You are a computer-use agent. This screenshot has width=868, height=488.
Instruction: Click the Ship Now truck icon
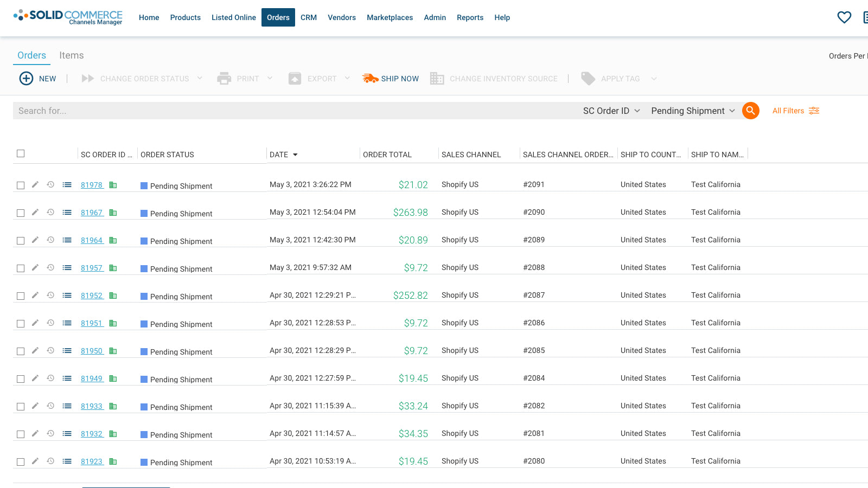(371, 79)
